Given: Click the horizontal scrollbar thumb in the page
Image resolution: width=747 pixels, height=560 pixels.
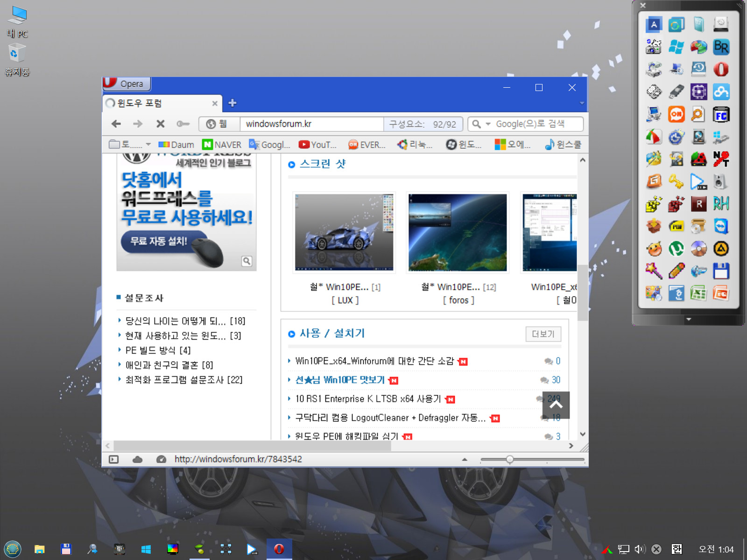Looking at the screenshot, I should (x=252, y=446).
